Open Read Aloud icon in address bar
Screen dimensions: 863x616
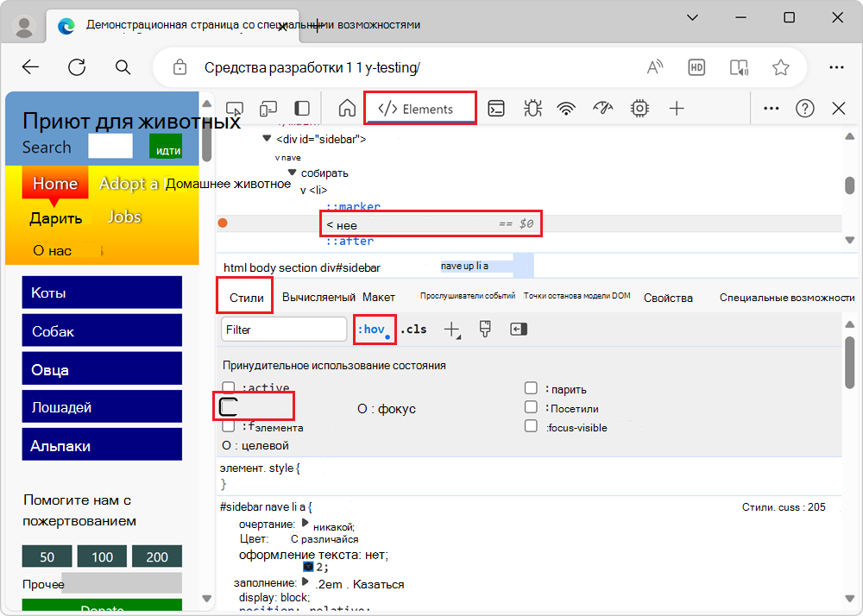pyautogui.click(x=654, y=67)
